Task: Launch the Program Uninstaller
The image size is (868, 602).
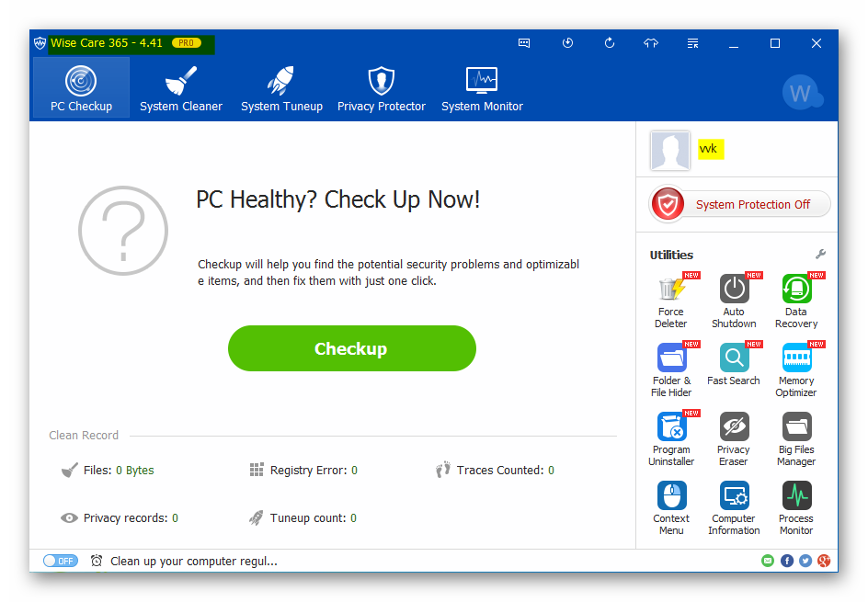Action: tap(671, 438)
